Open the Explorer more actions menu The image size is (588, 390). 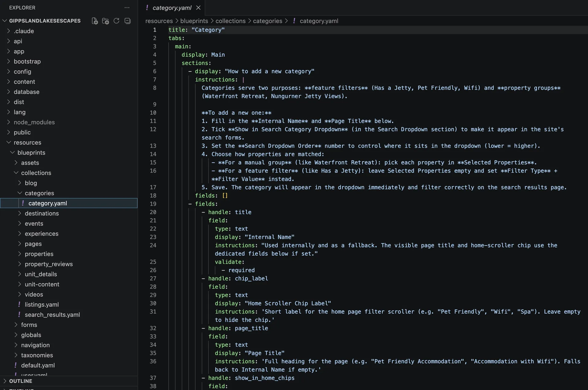click(127, 8)
